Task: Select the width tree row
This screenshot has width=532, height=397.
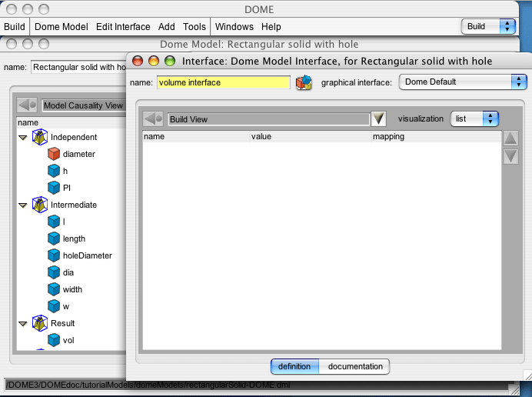Action: click(x=71, y=290)
